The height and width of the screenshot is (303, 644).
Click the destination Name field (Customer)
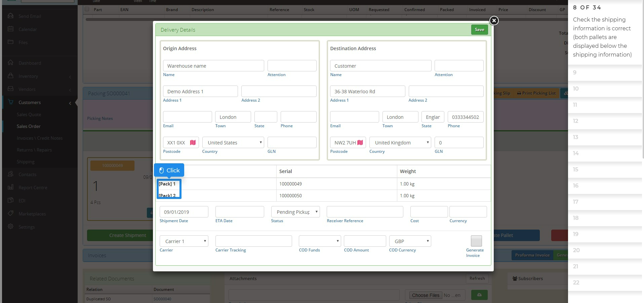tap(380, 66)
